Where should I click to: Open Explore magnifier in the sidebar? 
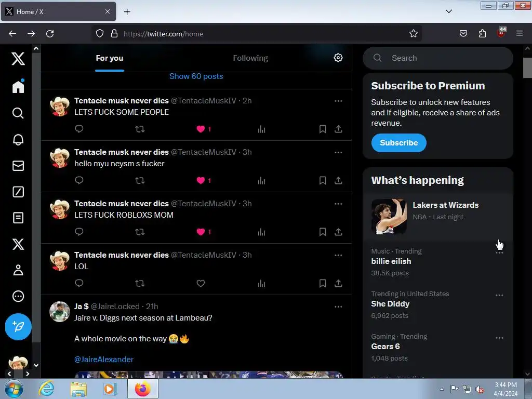click(x=18, y=113)
